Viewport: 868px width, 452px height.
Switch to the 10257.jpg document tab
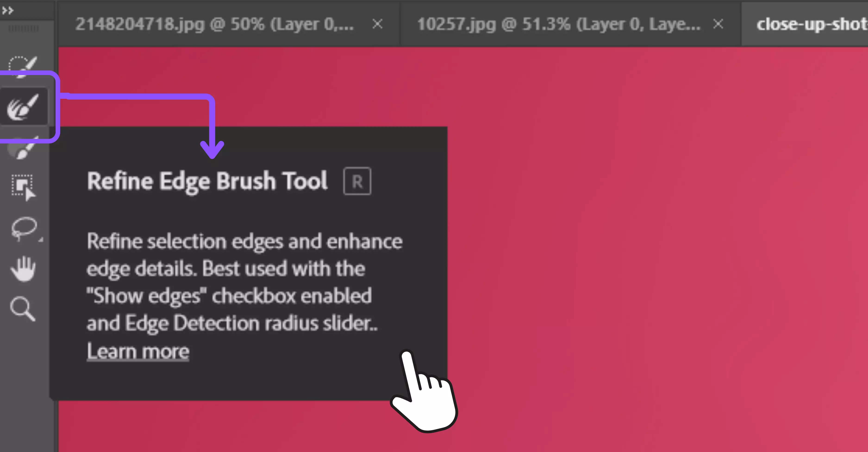coord(556,24)
